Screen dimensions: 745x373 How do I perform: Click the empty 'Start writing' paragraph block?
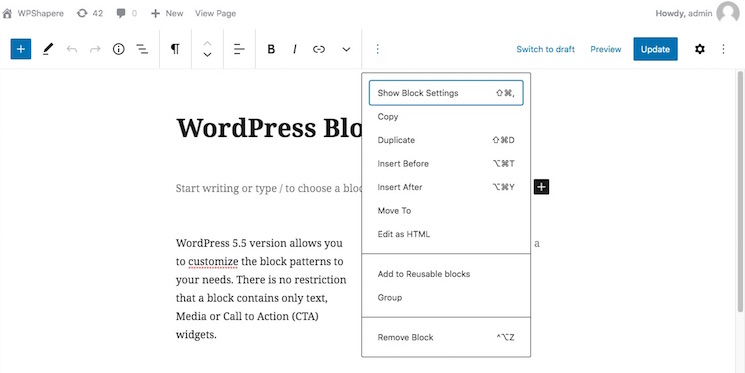[x=268, y=188]
